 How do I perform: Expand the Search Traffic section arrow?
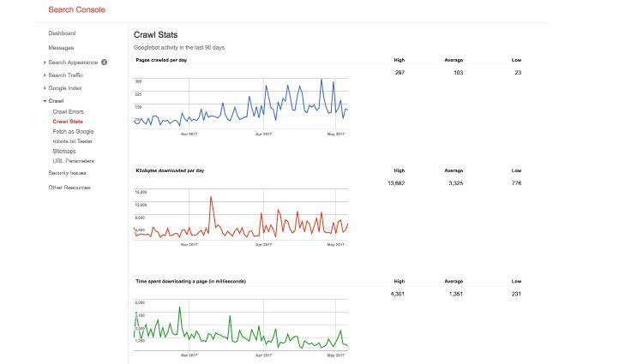tap(45, 75)
